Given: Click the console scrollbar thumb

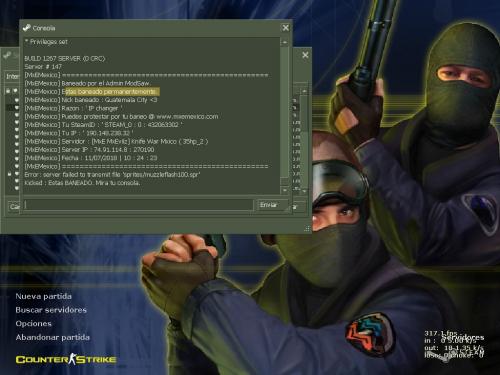Looking at the screenshot, I should [x=285, y=112].
